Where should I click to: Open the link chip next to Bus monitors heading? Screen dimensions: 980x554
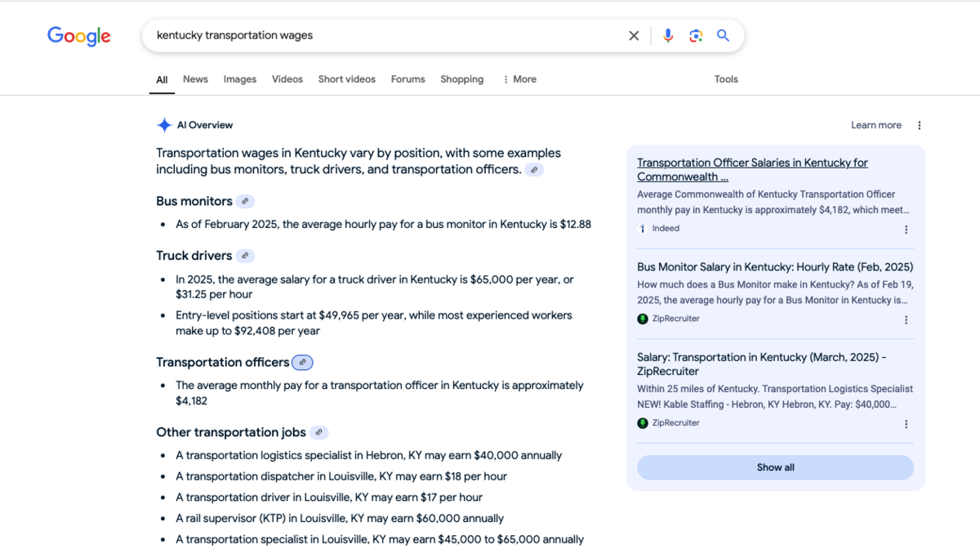click(247, 201)
